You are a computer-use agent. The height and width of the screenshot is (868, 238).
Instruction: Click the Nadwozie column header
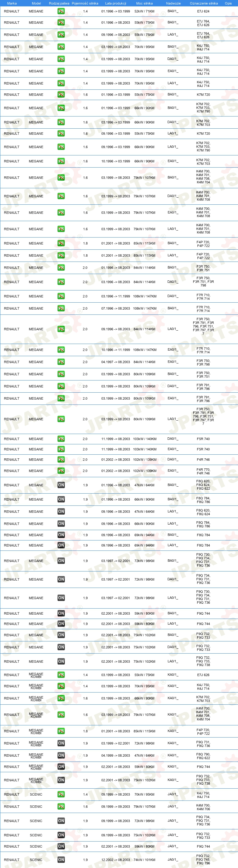(x=173, y=3)
